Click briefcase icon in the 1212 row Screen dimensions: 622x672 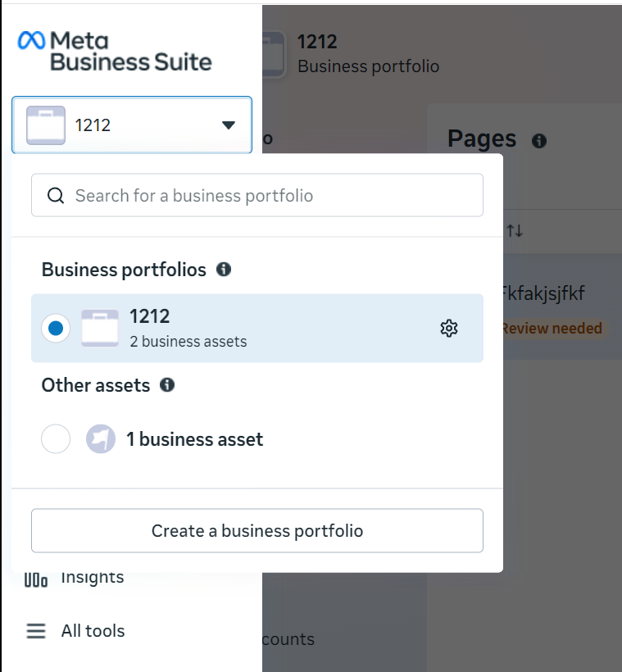100,329
